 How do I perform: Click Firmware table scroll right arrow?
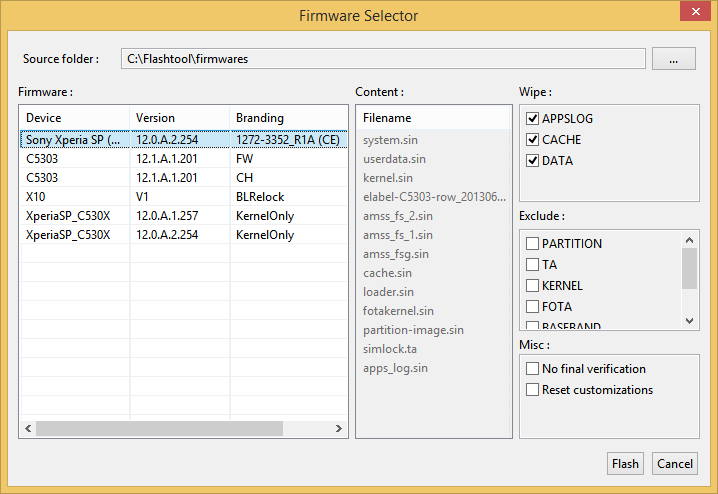[x=338, y=429]
